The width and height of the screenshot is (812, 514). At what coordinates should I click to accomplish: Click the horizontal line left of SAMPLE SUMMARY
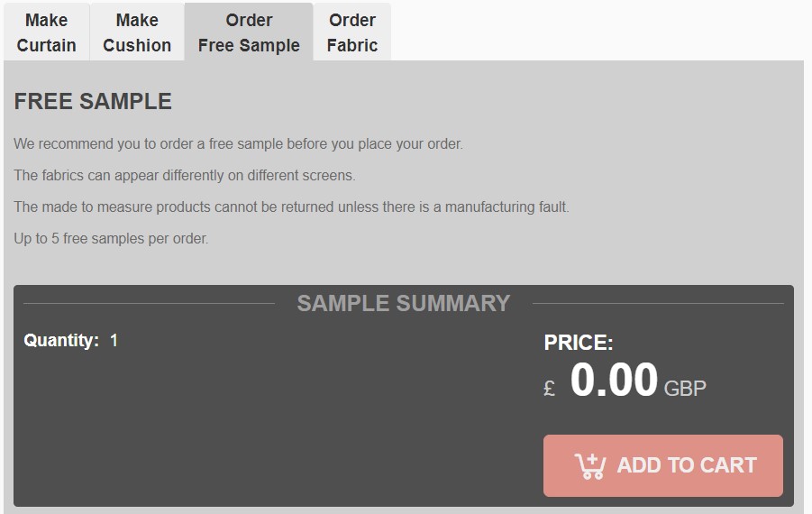click(149, 304)
